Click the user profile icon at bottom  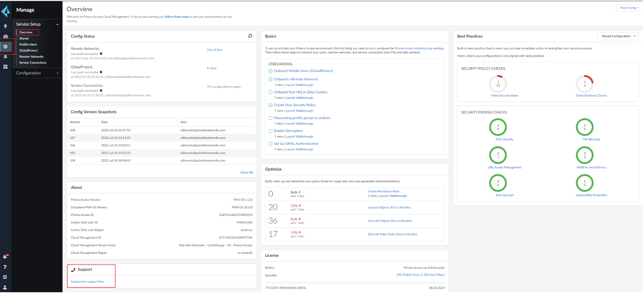(x=5, y=287)
